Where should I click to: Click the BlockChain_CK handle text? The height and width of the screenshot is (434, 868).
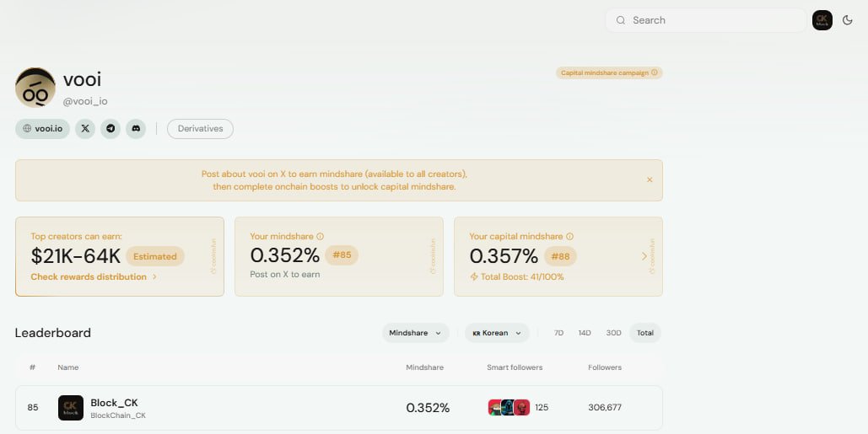(118, 415)
